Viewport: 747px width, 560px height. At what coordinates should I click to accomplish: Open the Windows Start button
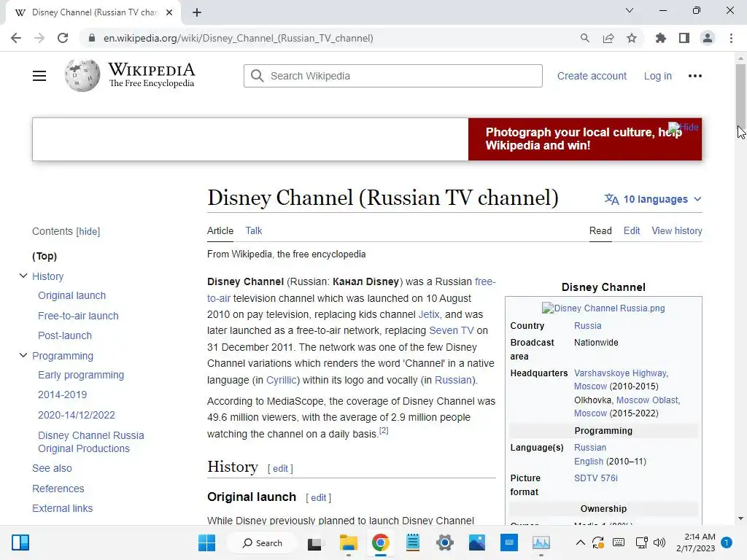click(206, 542)
